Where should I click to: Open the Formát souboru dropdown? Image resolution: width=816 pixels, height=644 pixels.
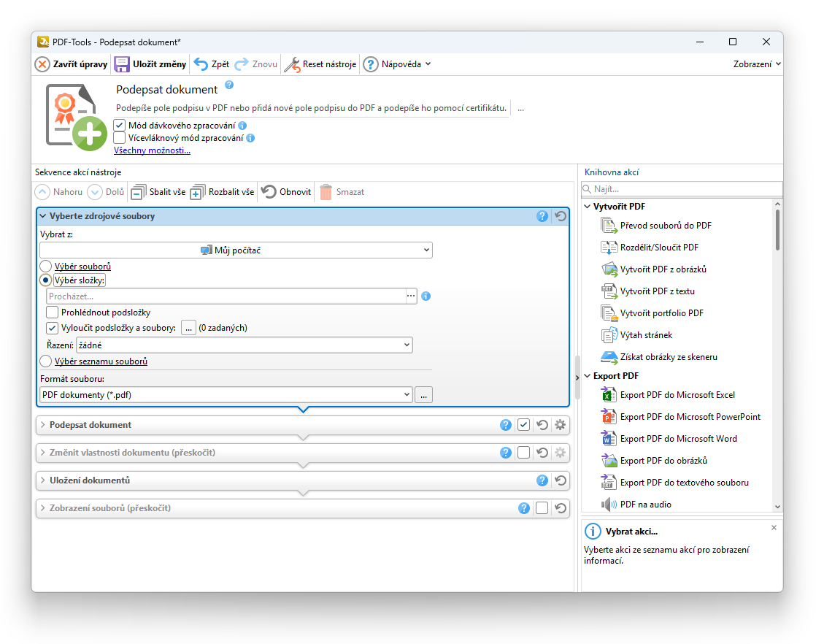[226, 395]
